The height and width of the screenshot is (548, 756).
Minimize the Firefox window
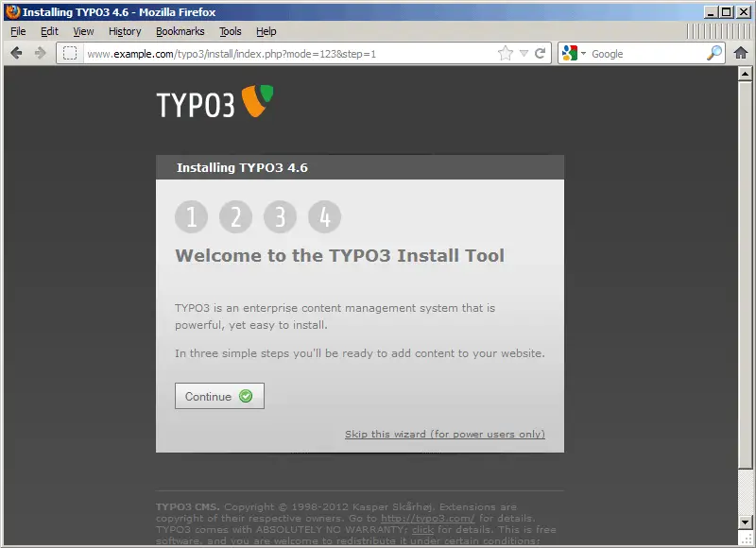tap(711, 11)
